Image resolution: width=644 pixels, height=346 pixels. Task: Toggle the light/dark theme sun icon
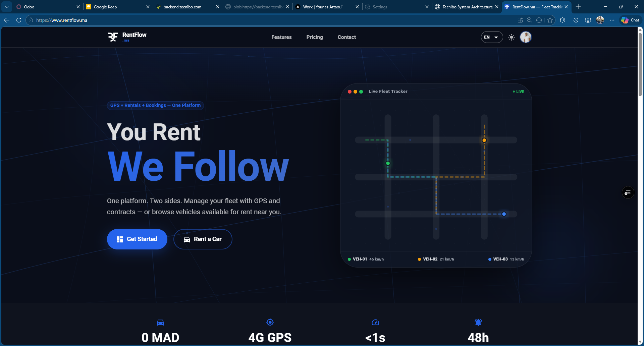coord(512,37)
